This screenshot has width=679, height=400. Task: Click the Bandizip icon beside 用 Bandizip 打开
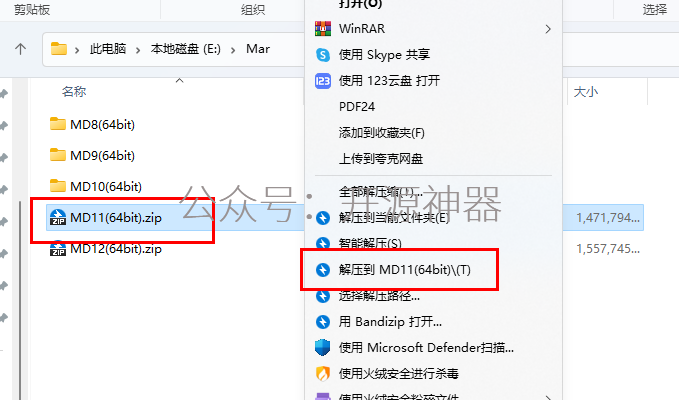click(x=323, y=321)
